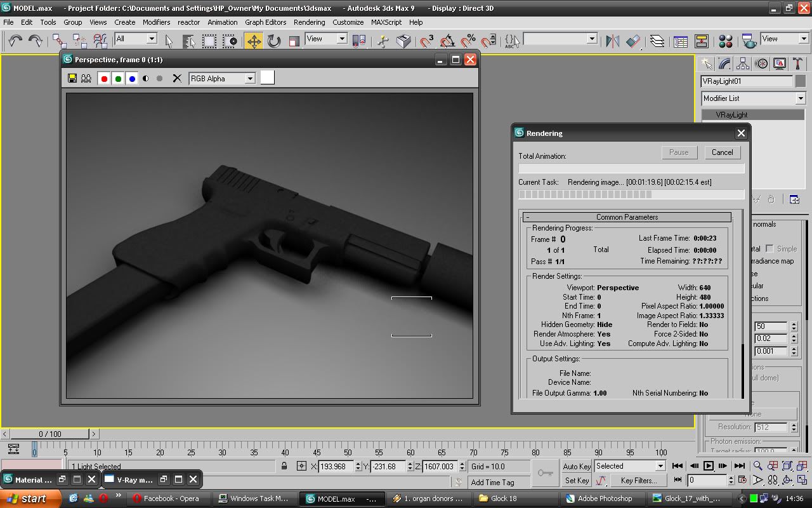Click the white color swatch in the render window
Image resolution: width=812 pixels, height=508 pixels.
pos(267,77)
